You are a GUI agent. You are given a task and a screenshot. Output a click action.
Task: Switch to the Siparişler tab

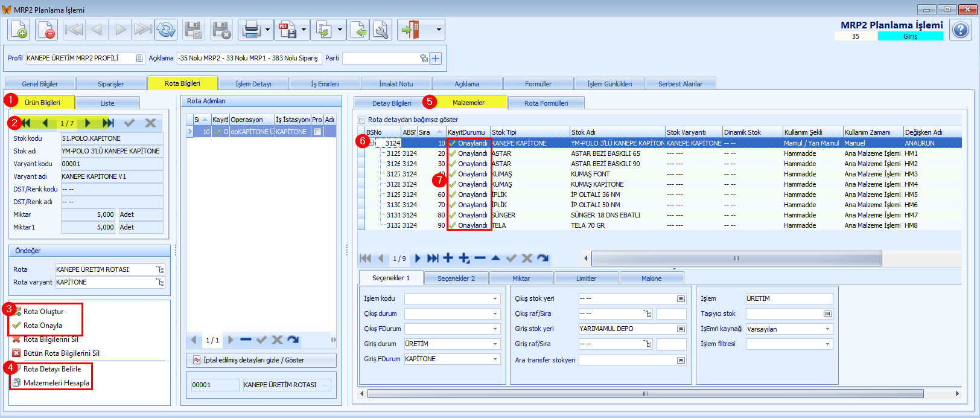point(111,84)
